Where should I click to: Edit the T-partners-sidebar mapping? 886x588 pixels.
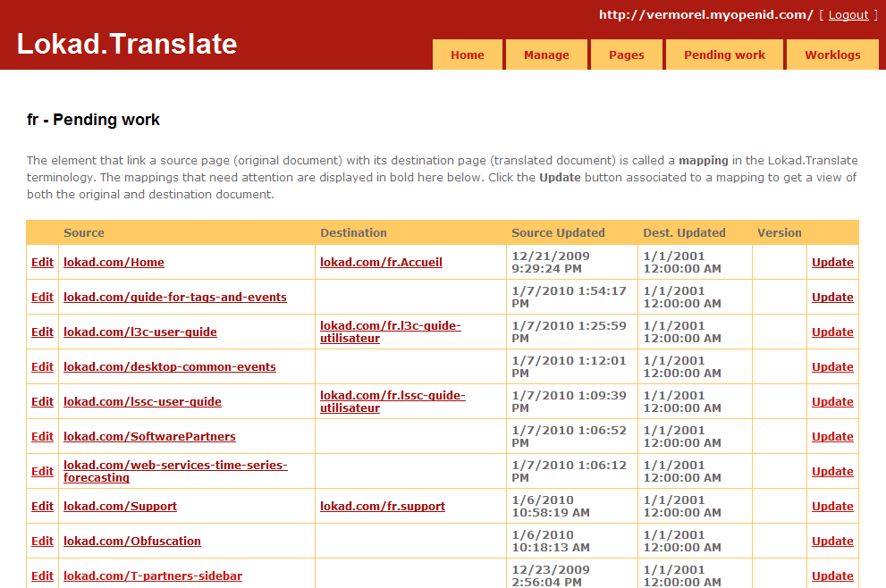[x=42, y=576]
